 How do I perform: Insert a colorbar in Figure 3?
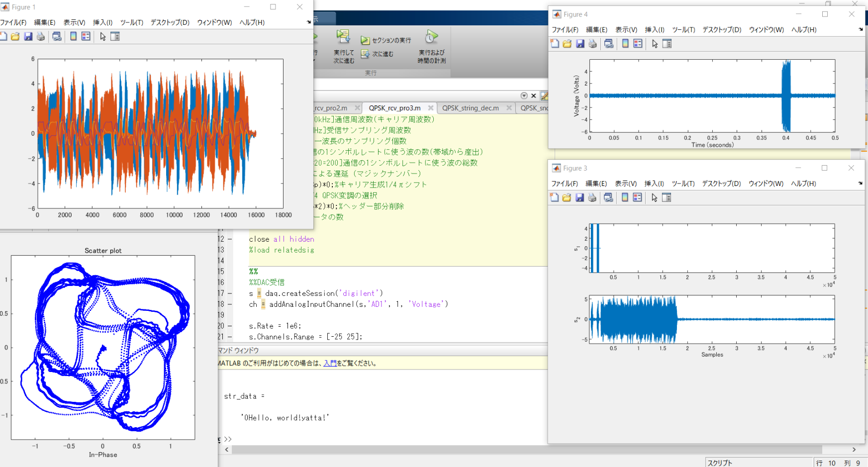[625, 197]
